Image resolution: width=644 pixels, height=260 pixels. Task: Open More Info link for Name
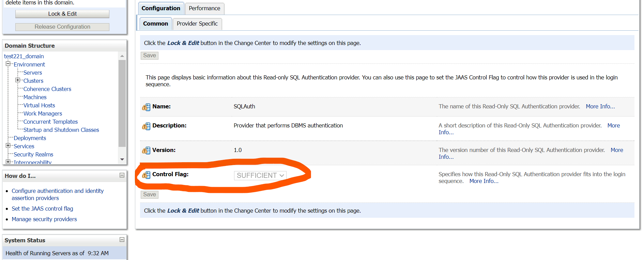[600, 106]
